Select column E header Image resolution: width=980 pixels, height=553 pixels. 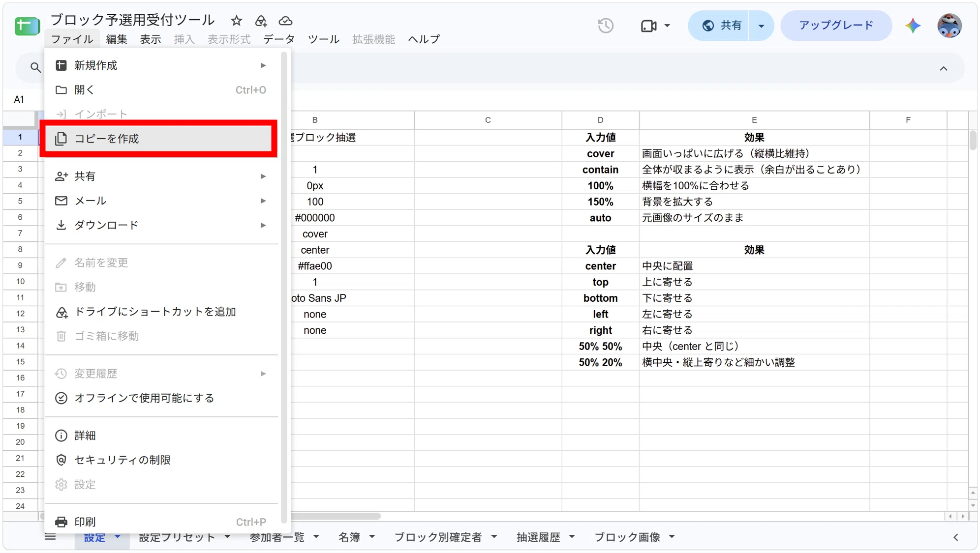(x=754, y=120)
